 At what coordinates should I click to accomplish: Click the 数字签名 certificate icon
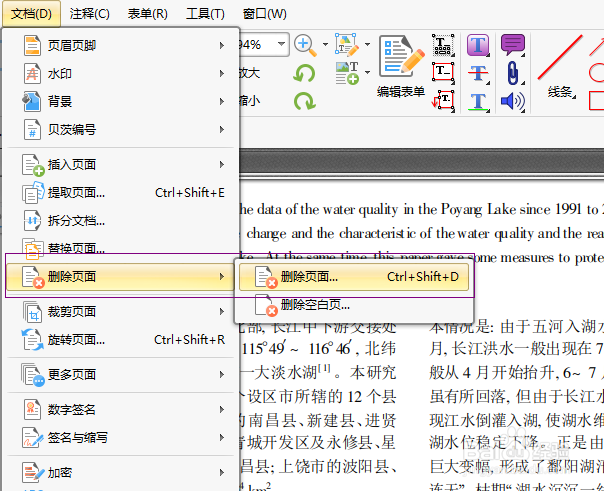tap(32, 409)
